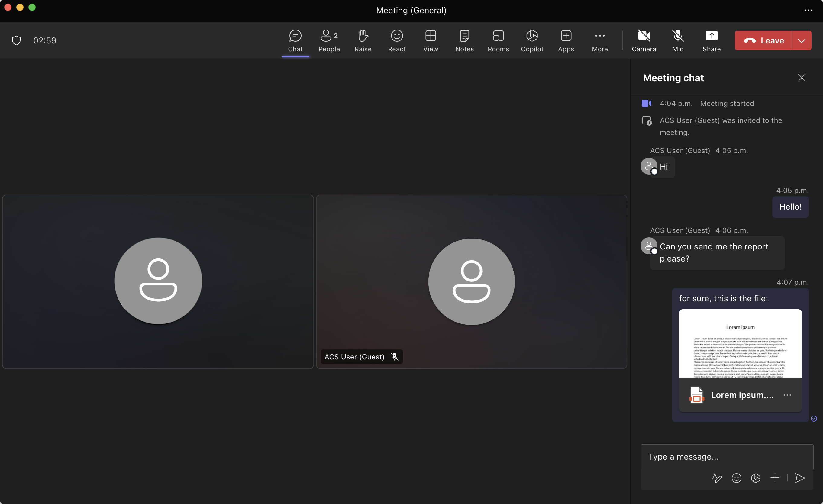Expand the More options menu
The image size is (823, 504).
pyautogui.click(x=600, y=40)
